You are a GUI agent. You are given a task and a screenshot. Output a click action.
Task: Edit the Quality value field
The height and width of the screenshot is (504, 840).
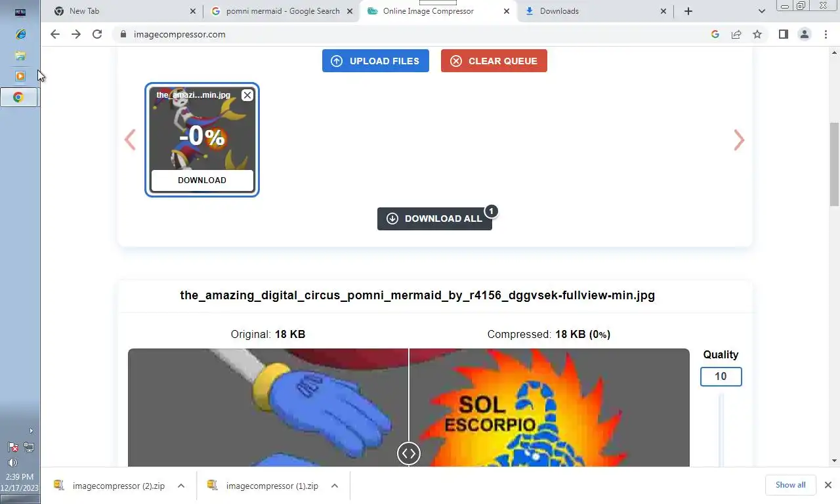point(721,377)
